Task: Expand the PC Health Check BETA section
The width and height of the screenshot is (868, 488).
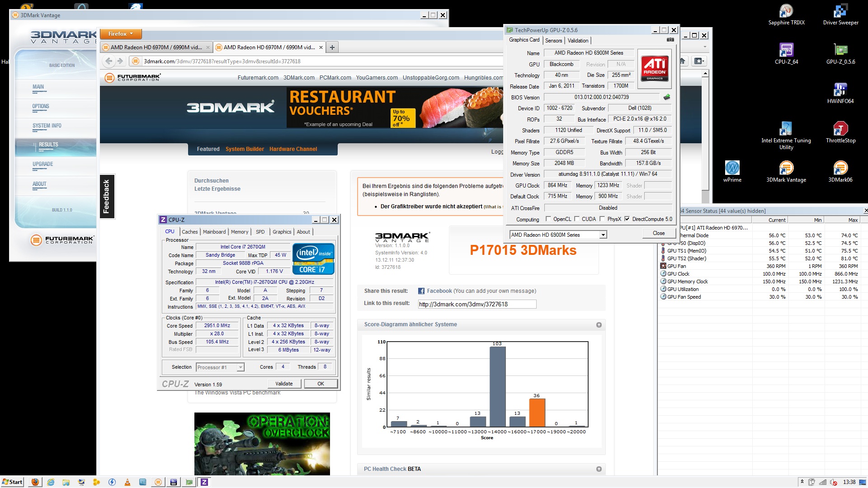Action: [599, 469]
